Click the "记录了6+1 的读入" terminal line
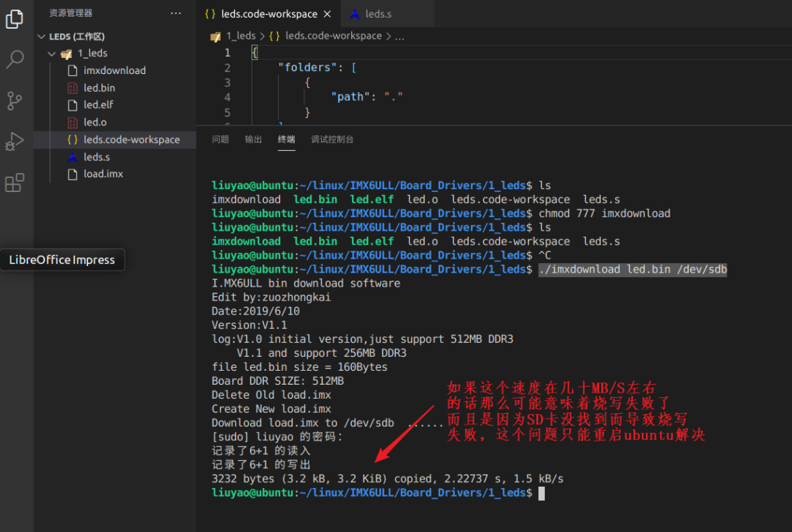The image size is (792, 532). (261, 451)
